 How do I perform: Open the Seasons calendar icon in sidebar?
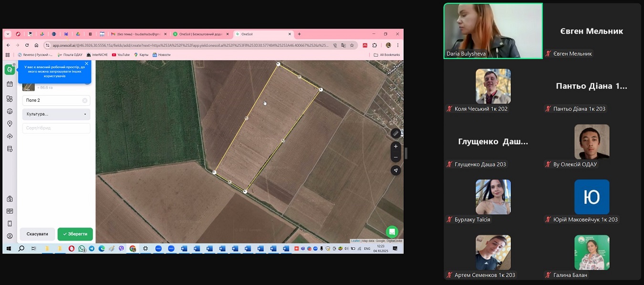point(10,84)
